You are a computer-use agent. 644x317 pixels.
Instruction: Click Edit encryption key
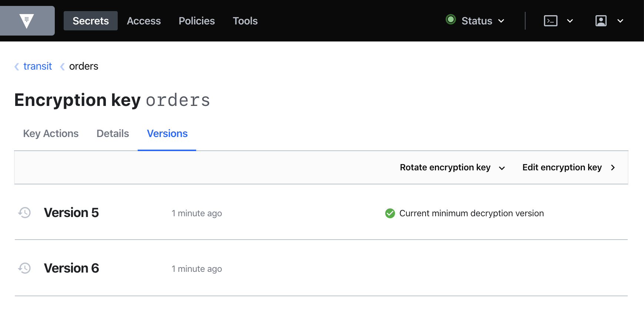click(x=562, y=167)
